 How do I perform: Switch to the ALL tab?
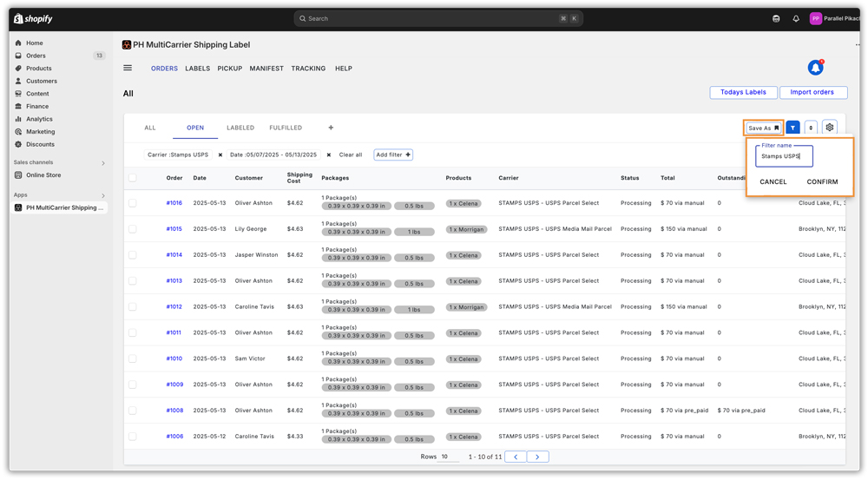[150, 128]
